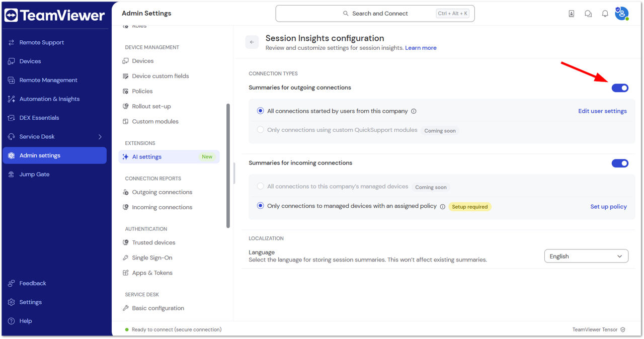Click the Feedback icon entry
The height and width of the screenshot is (339, 644).
coord(11,283)
